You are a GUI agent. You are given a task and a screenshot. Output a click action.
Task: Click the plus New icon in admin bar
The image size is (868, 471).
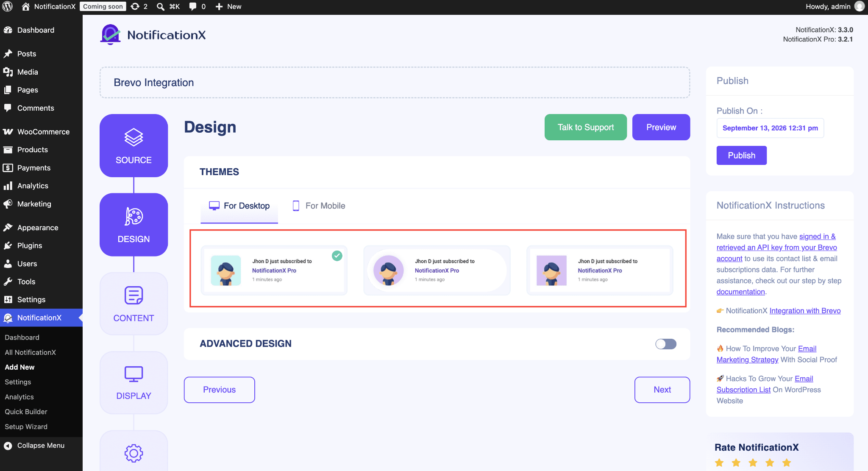coord(219,6)
